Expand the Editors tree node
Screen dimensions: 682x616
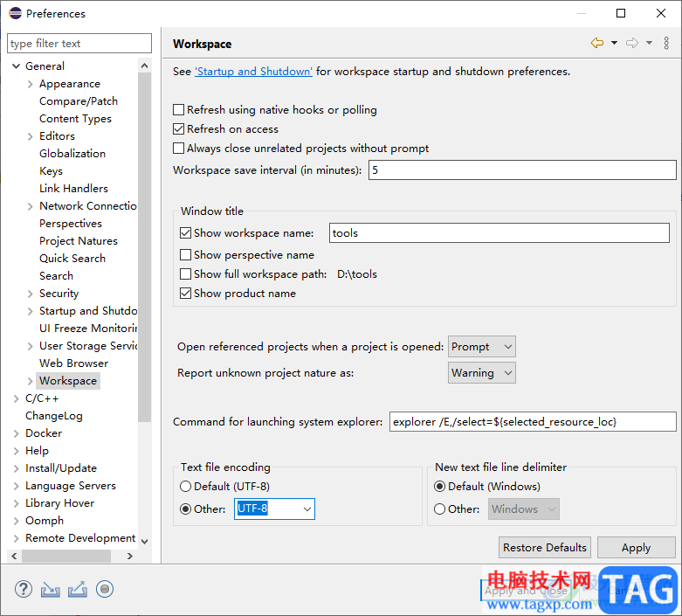(30, 136)
